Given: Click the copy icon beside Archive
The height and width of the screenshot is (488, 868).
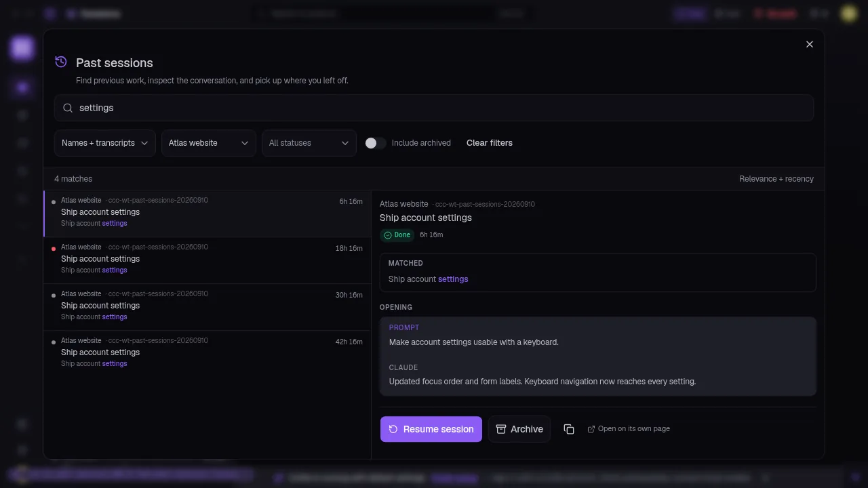Looking at the screenshot, I should point(569,429).
